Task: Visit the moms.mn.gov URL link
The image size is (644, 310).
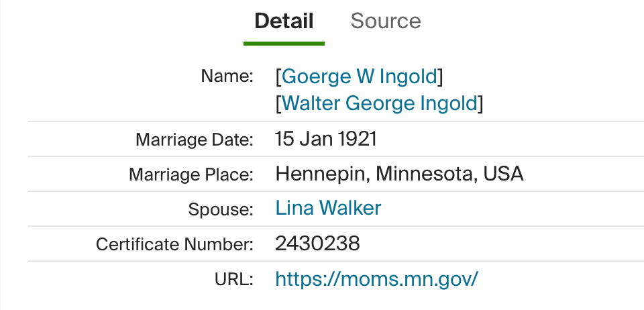Action: tap(376, 278)
